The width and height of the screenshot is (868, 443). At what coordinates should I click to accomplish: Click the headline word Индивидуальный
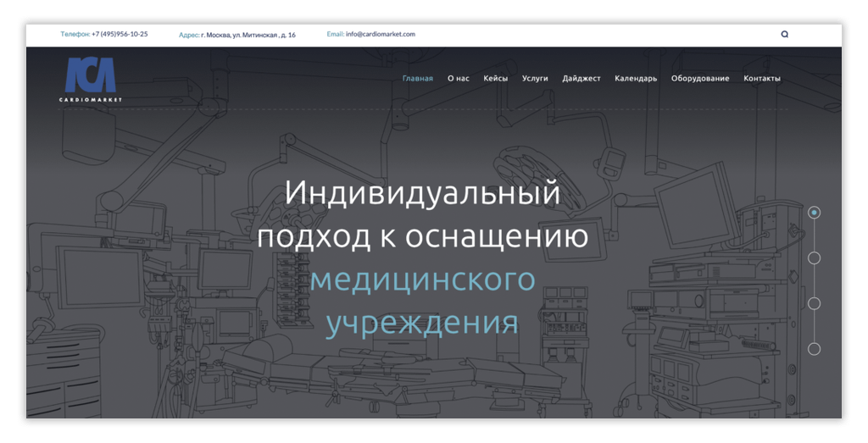pyautogui.click(x=422, y=194)
